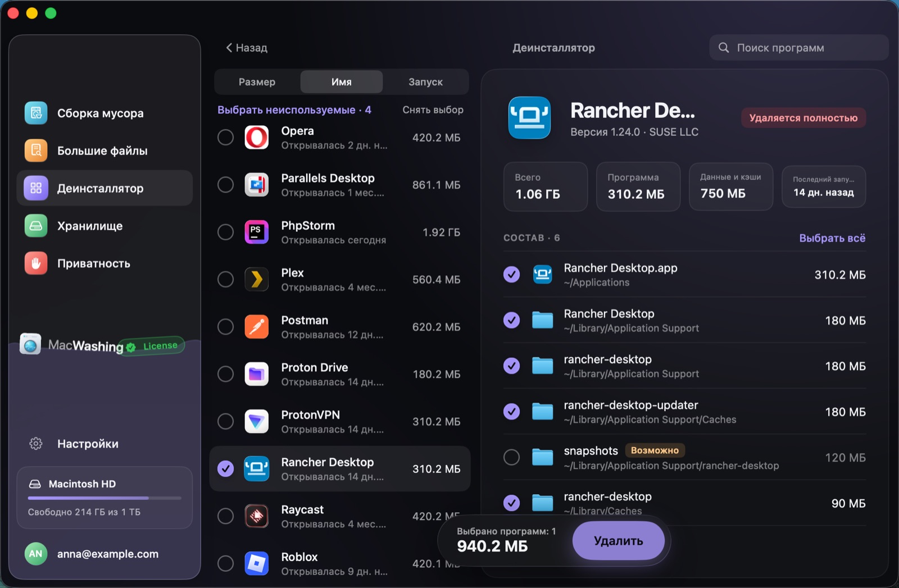The height and width of the screenshot is (588, 899).
Task: Open Деинсталлятор section in sidebar
Action: [105, 188]
